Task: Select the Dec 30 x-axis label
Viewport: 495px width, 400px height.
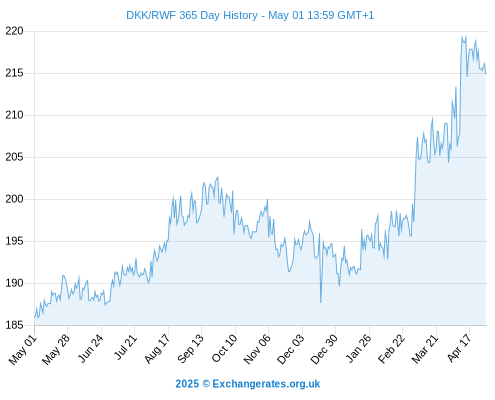Action: pos(324,349)
